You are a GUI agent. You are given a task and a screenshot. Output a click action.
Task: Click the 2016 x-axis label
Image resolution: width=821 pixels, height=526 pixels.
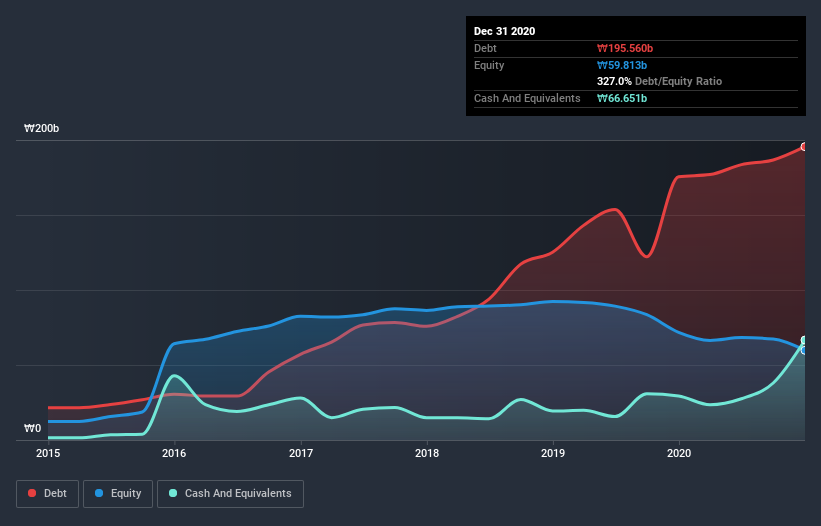174,453
